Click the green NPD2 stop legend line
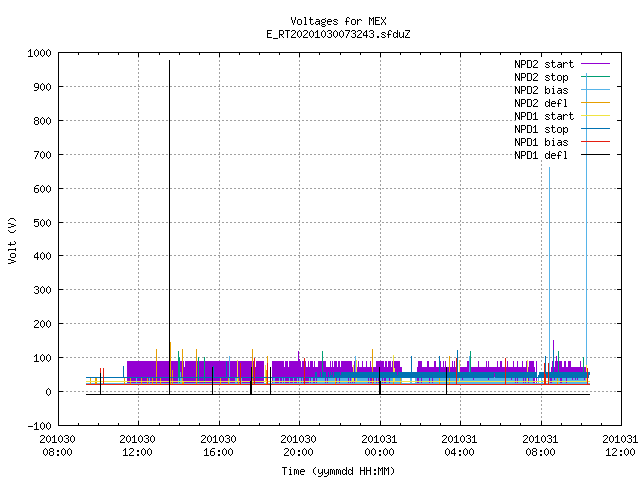 point(596,77)
